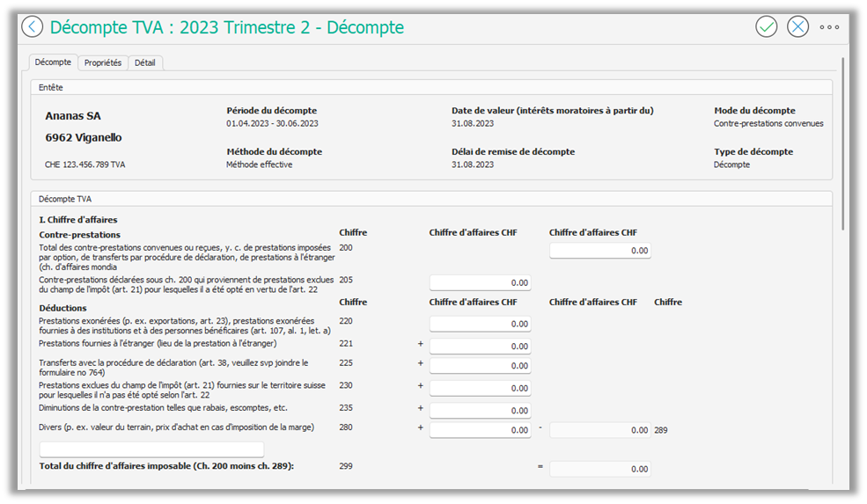The width and height of the screenshot is (867, 504).
Task: Select the chiffre 289 total field
Action: (x=600, y=430)
